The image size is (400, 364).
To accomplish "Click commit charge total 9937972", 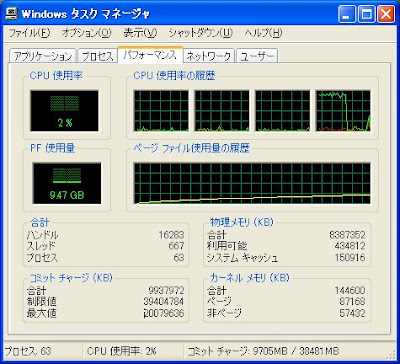I will pyautogui.click(x=166, y=290).
